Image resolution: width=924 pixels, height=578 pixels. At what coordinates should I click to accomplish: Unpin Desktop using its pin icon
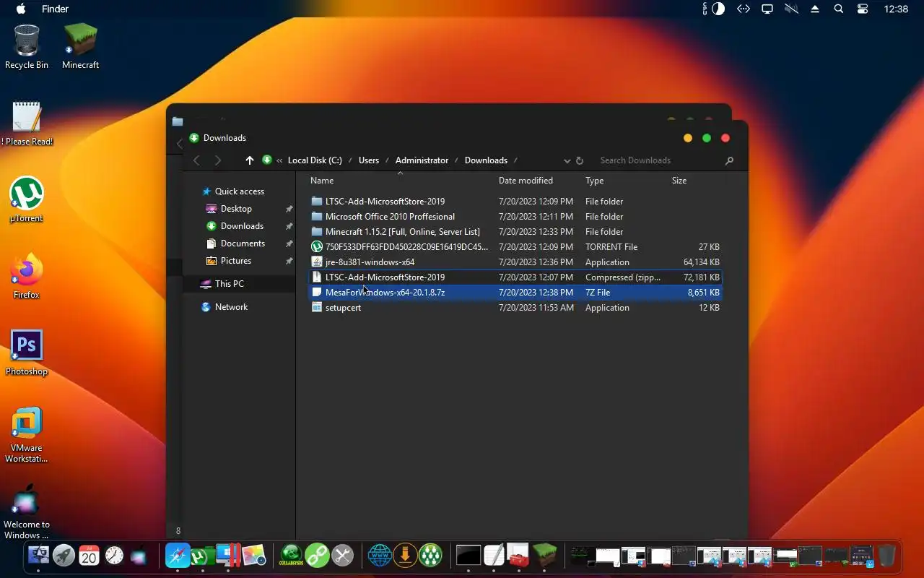[x=289, y=209]
